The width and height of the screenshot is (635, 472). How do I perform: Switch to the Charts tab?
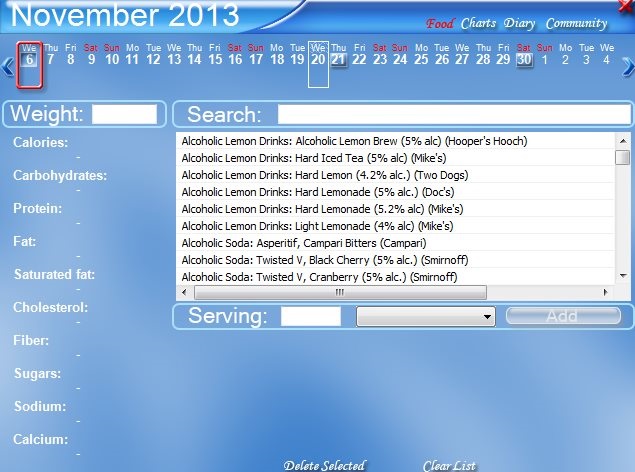point(478,23)
